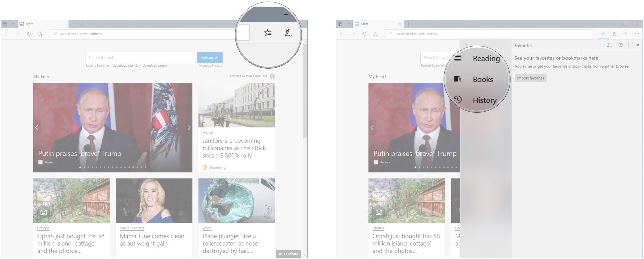Open 'powered by MSN' link
Image resolution: width=644 pixels, height=259 pixels.
(241, 76)
